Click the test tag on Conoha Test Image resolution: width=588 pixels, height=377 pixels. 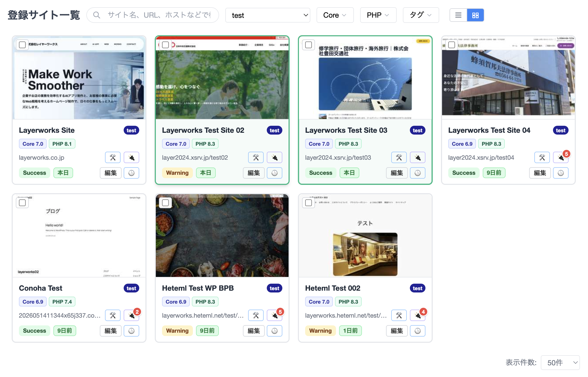[131, 288]
